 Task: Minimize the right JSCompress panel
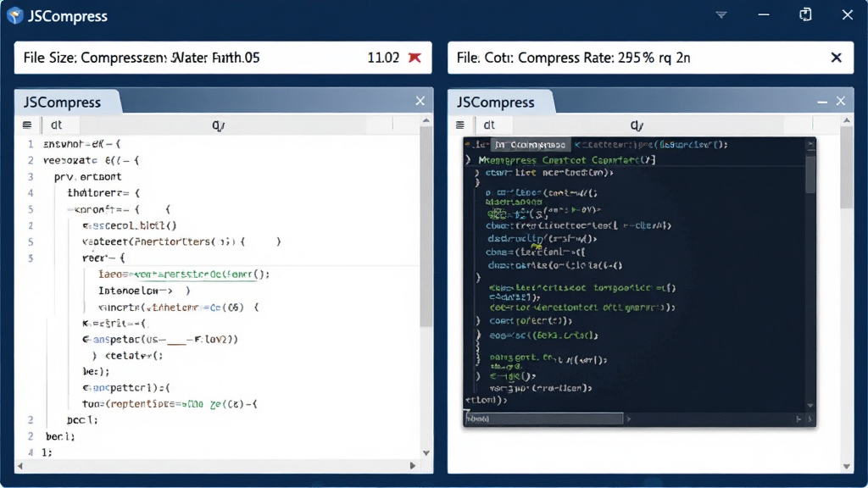click(822, 102)
